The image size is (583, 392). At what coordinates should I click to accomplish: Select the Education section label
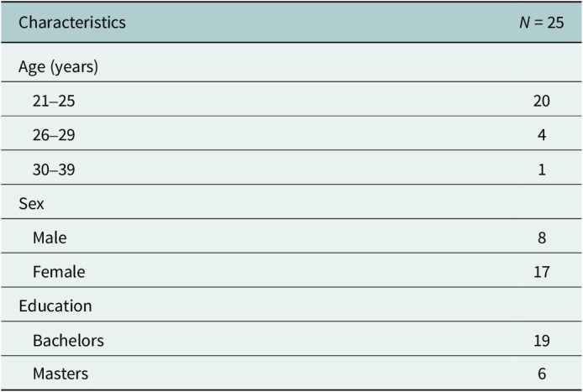[x=55, y=306]
